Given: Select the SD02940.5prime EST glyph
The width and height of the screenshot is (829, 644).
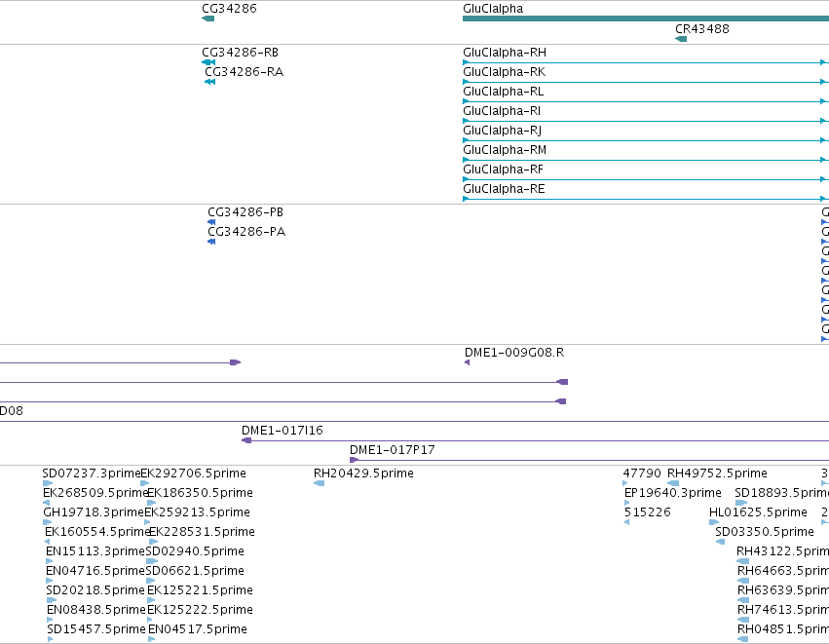Looking at the screenshot, I should coord(152,561).
